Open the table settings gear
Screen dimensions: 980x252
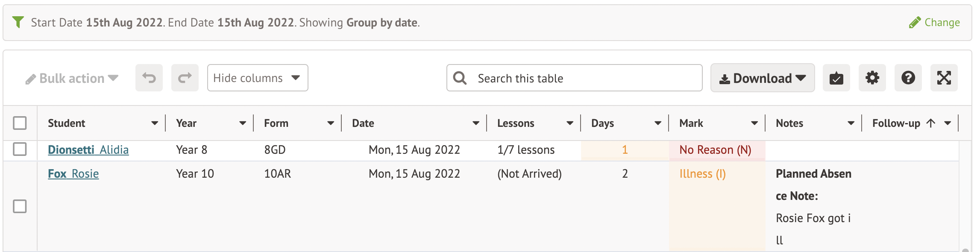click(872, 78)
